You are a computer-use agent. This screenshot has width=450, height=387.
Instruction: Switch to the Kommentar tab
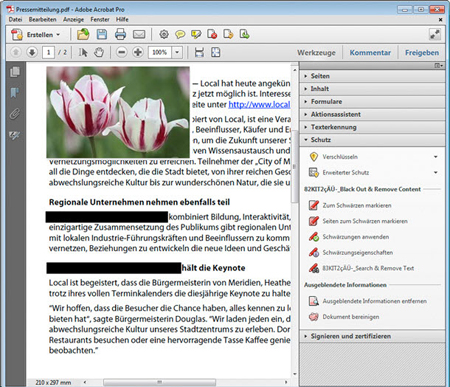(x=370, y=53)
